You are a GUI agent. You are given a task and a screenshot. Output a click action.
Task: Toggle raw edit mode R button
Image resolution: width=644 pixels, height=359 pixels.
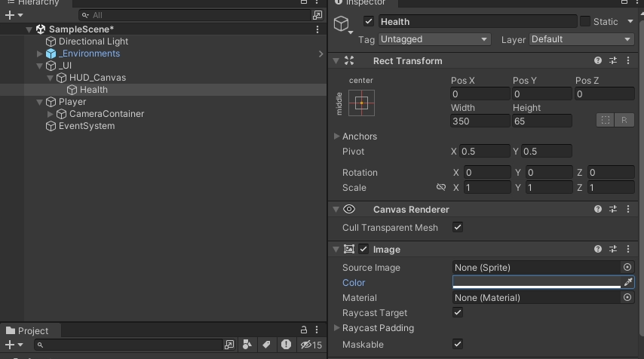624,121
